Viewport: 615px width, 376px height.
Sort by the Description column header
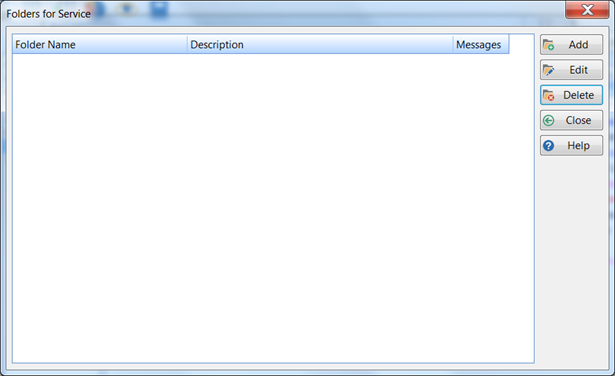point(320,45)
